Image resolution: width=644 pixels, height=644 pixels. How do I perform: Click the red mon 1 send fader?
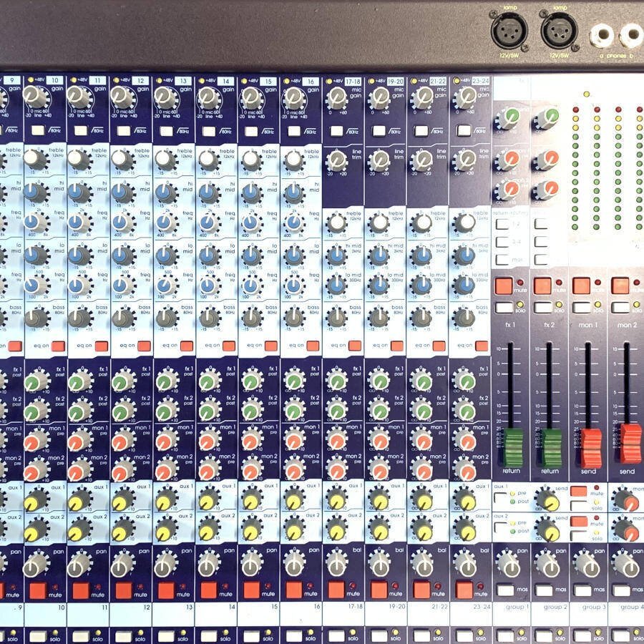[590, 447]
